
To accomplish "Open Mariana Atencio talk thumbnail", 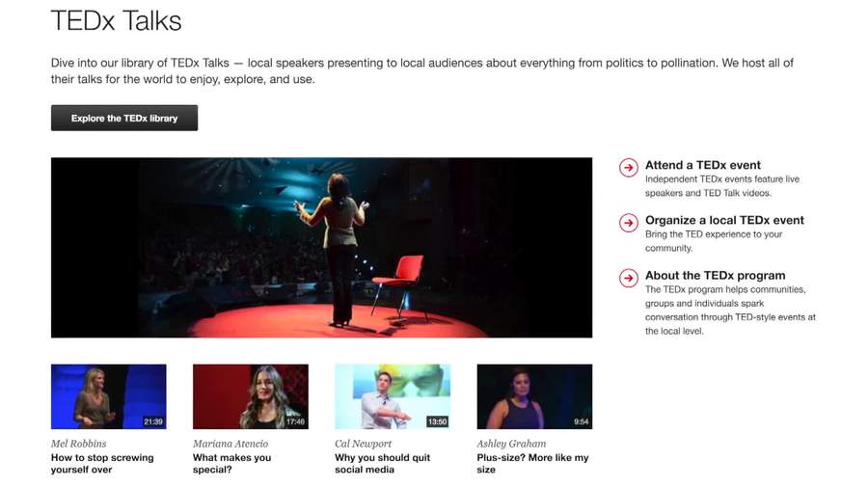I will point(250,395).
